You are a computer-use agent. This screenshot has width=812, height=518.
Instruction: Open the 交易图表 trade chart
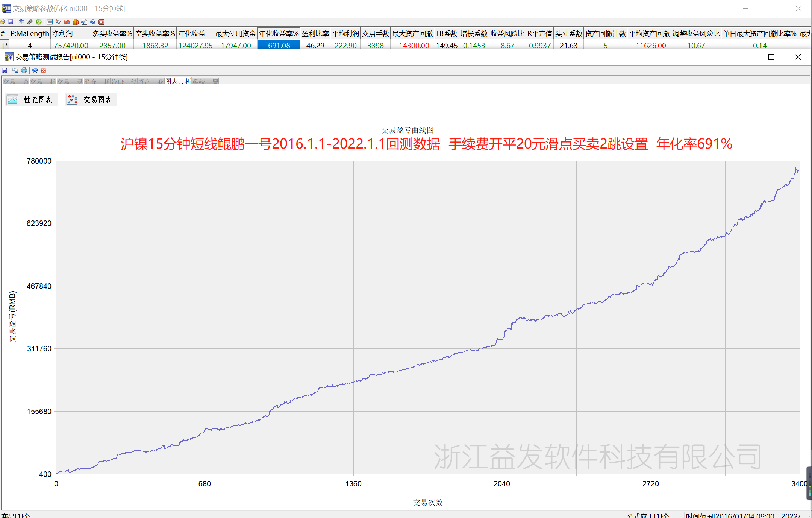click(91, 100)
